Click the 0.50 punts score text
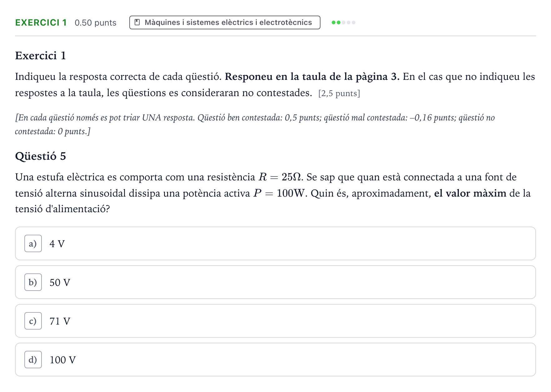Screen dimensions: 551x392 point(96,23)
